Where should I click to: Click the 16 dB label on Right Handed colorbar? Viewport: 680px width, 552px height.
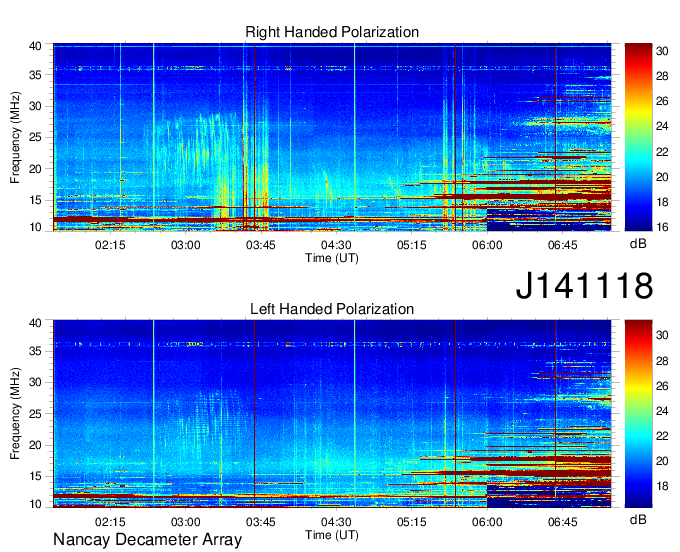point(662,227)
